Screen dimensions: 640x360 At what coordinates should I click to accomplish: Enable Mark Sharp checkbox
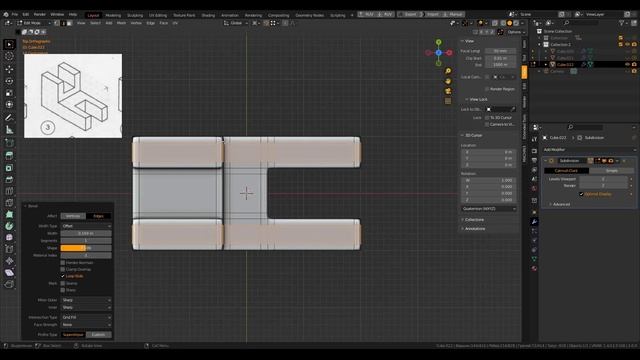[63, 290]
